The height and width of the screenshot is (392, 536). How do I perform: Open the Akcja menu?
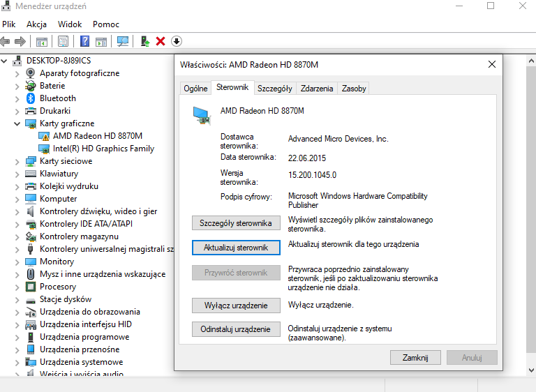(x=36, y=24)
